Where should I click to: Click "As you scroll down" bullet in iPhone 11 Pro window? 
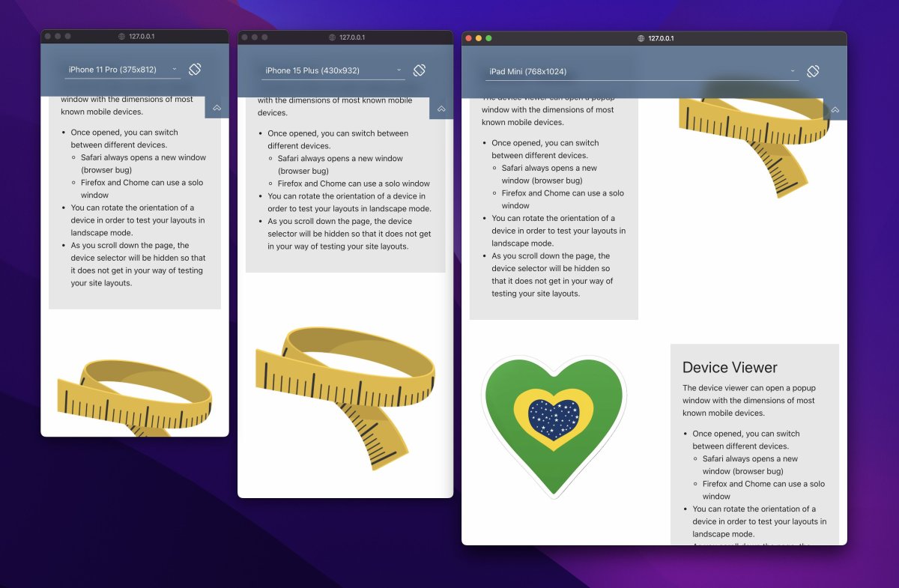point(138,264)
